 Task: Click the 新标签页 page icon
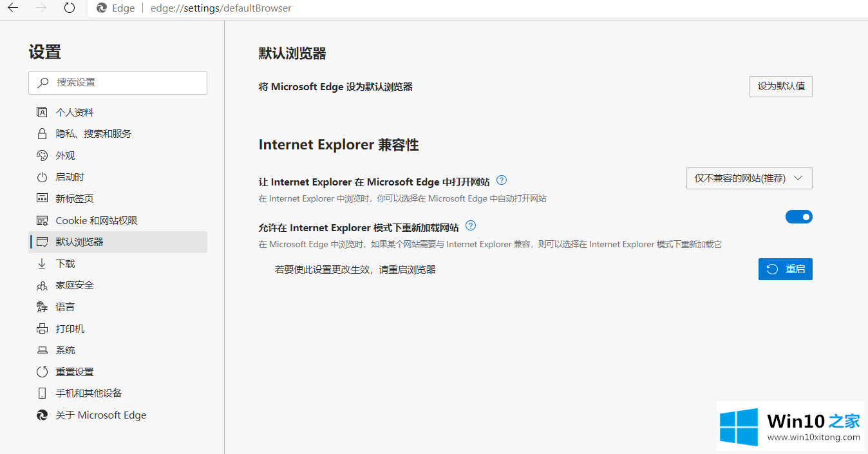tap(42, 198)
